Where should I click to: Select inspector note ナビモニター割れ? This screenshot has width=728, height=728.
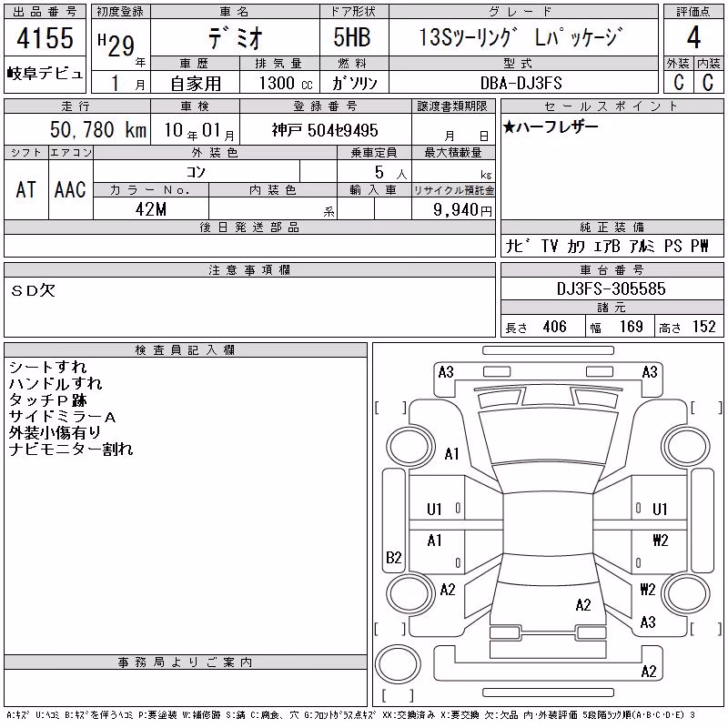[71, 449]
